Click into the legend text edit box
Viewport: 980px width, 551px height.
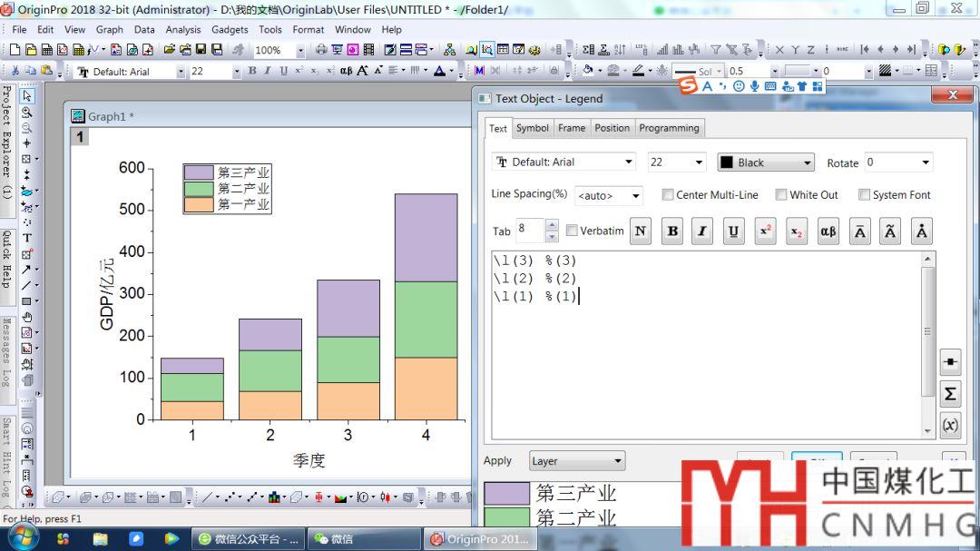click(x=706, y=346)
